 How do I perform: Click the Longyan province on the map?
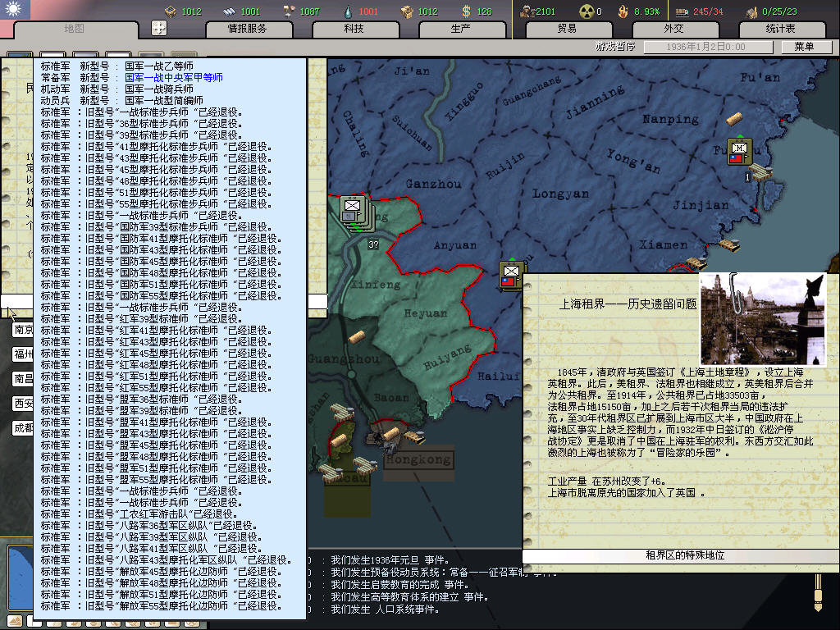560,194
